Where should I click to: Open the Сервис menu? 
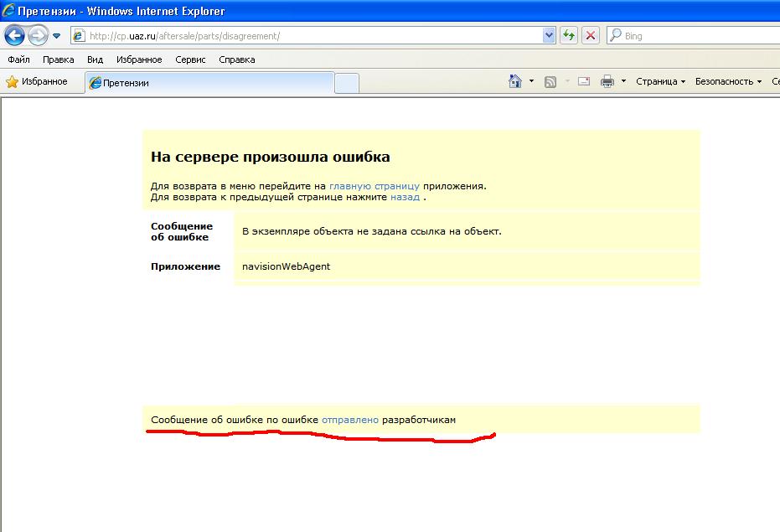(190, 59)
